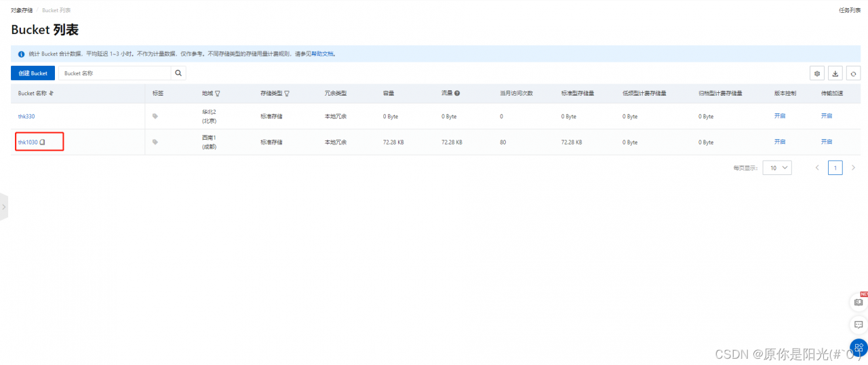868x365 pixels.
Task: Click the 容量 column header
Action: coord(389,94)
